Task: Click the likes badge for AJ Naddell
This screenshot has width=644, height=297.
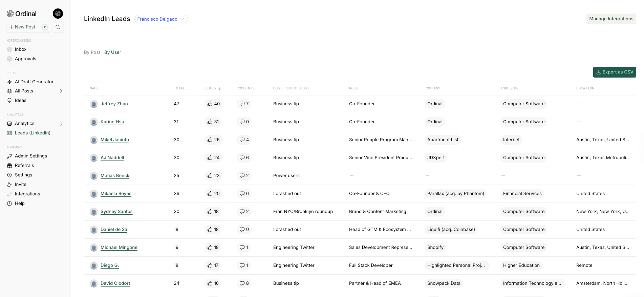Action: (x=214, y=158)
